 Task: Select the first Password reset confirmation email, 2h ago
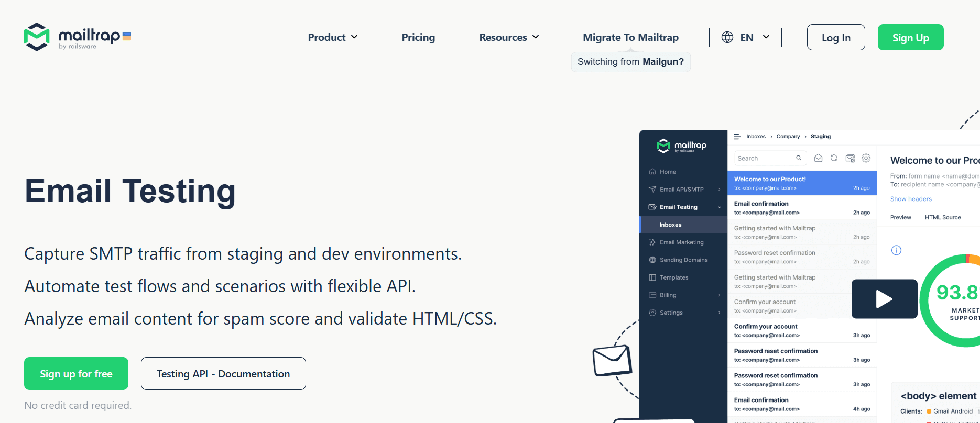tap(802, 257)
